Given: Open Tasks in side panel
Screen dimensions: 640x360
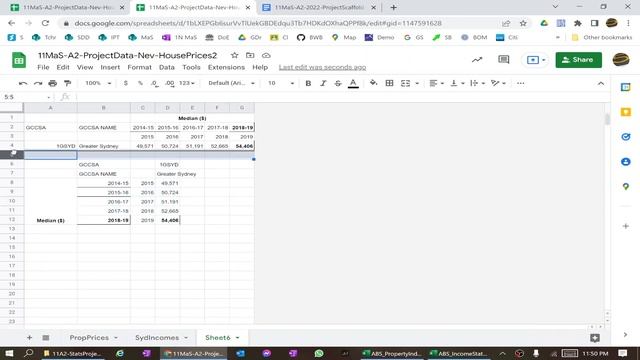Looking at the screenshot, I should point(626,137).
